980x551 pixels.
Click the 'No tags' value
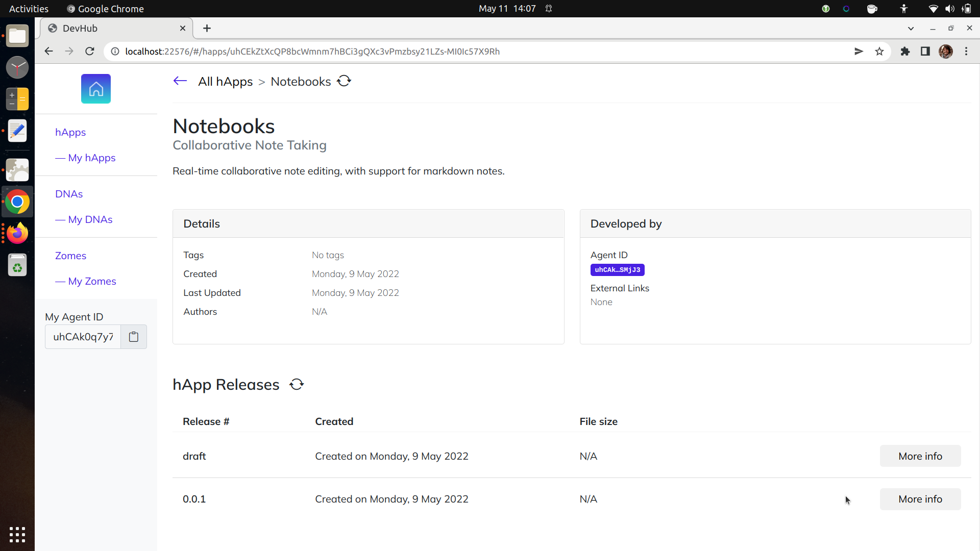tap(328, 255)
